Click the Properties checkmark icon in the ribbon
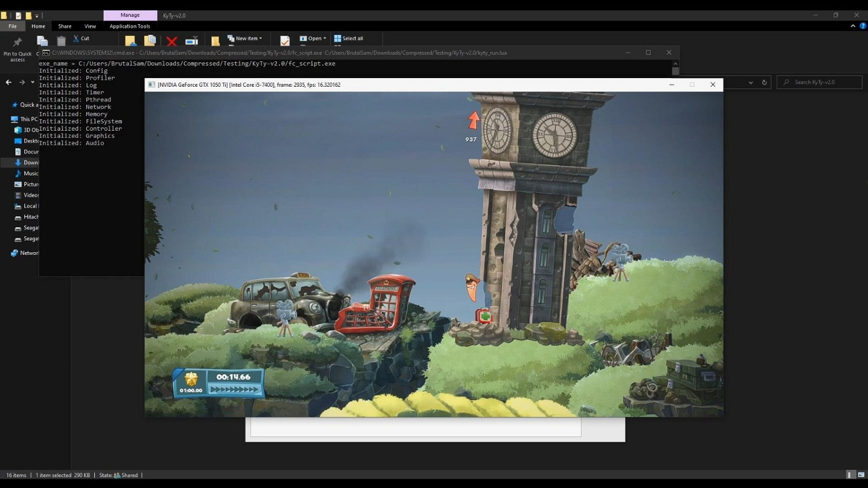 pyautogui.click(x=285, y=40)
